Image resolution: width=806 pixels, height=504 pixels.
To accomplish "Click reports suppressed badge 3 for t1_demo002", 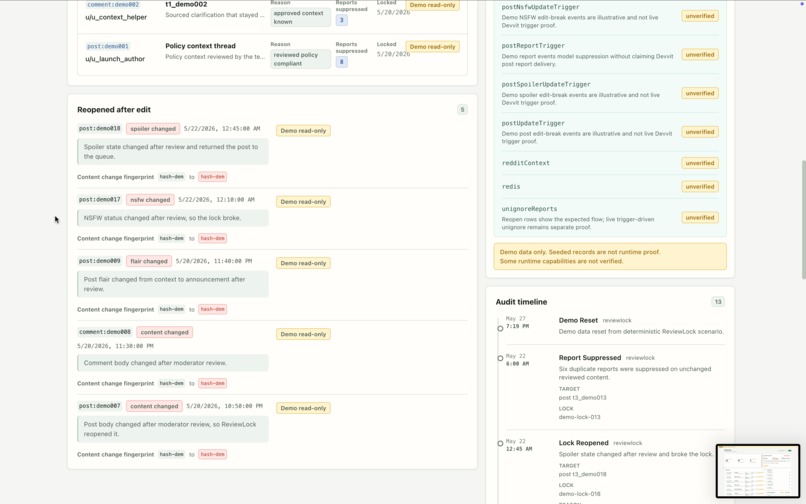I will click(x=341, y=20).
